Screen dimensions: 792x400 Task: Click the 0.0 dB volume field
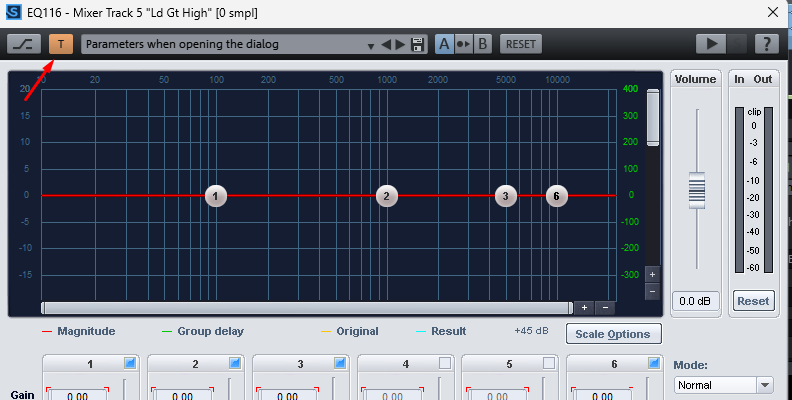(x=696, y=302)
